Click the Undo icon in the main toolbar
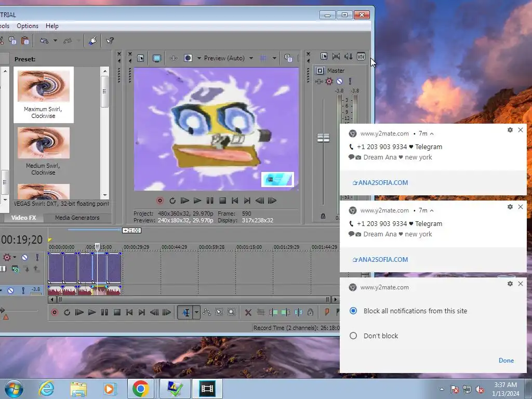532x399 pixels. click(44, 41)
